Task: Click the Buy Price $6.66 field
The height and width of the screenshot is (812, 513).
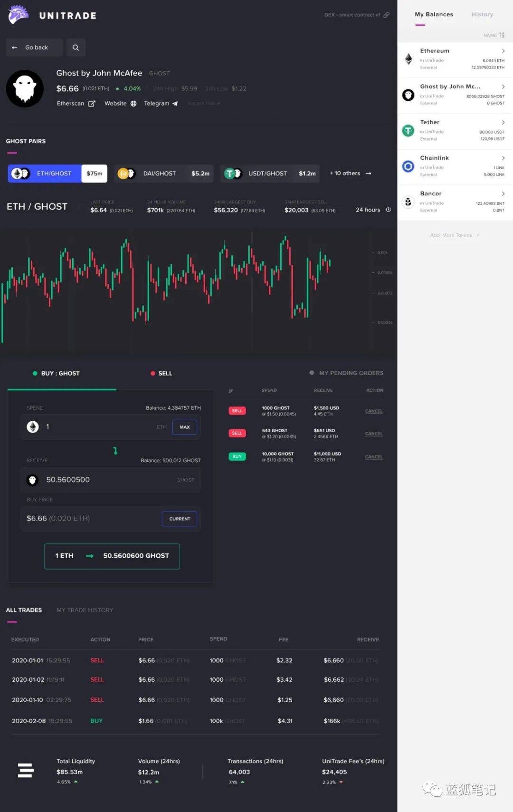Action: pos(110,519)
